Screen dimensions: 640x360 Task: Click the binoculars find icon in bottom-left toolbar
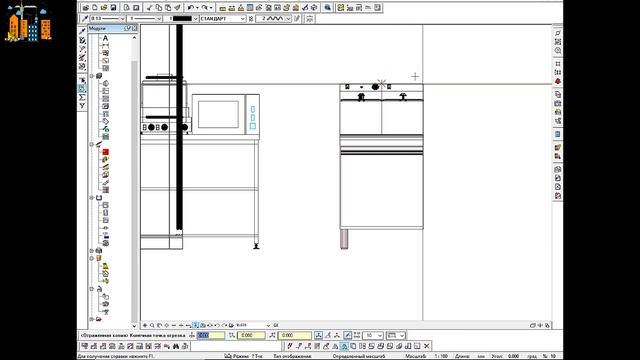coord(176,346)
